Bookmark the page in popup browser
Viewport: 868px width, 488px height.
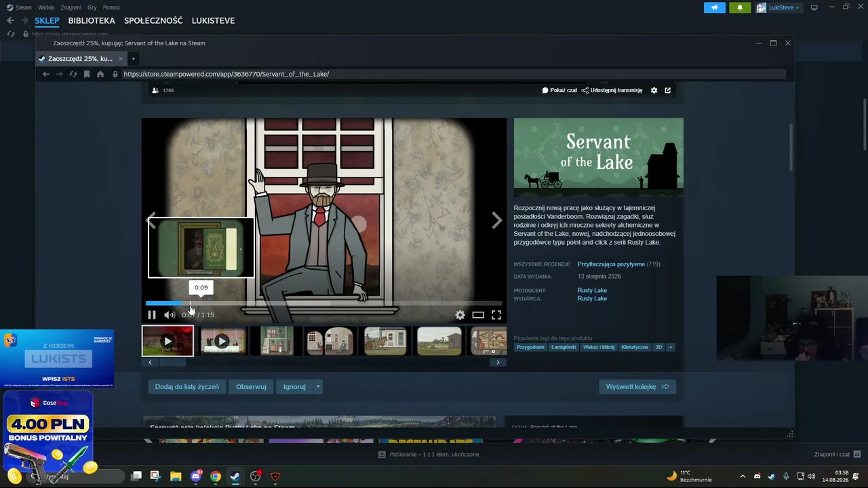point(87,74)
